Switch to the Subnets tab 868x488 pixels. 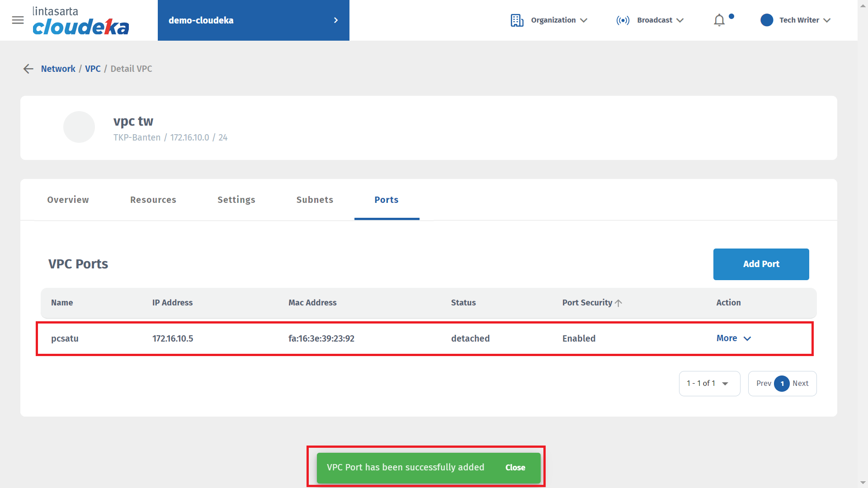pyautogui.click(x=315, y=200)
